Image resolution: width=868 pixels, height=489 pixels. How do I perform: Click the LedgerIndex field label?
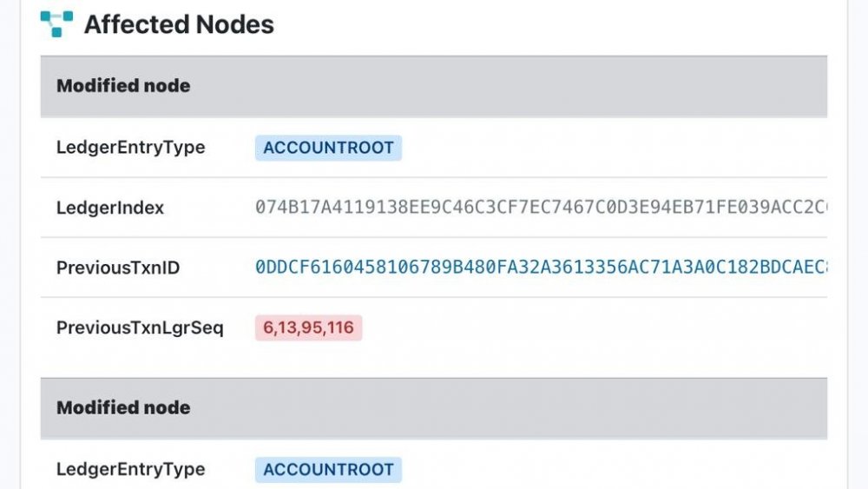(x=110, y=208)
